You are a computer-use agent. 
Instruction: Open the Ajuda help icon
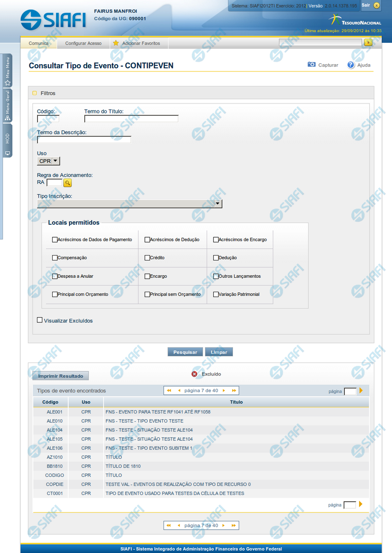(351, 65)
